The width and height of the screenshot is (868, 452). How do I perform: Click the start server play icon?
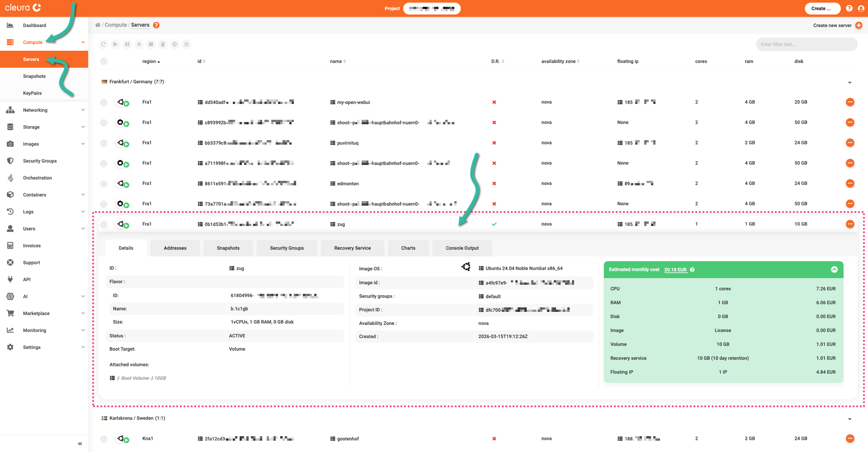tap(115, 44)
